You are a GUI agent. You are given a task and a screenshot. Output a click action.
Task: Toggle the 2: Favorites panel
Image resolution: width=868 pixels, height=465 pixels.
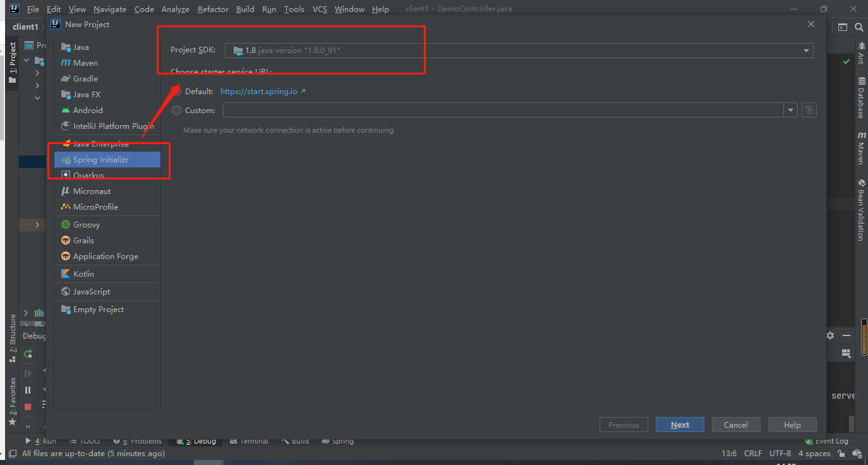(13, 401)
